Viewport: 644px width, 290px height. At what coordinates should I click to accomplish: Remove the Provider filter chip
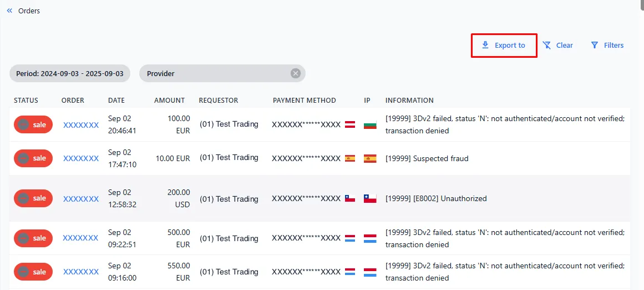tap(296, 73)
